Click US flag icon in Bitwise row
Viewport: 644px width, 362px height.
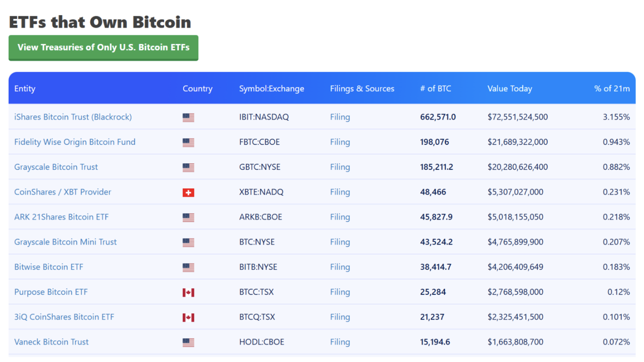coord(188,268)
